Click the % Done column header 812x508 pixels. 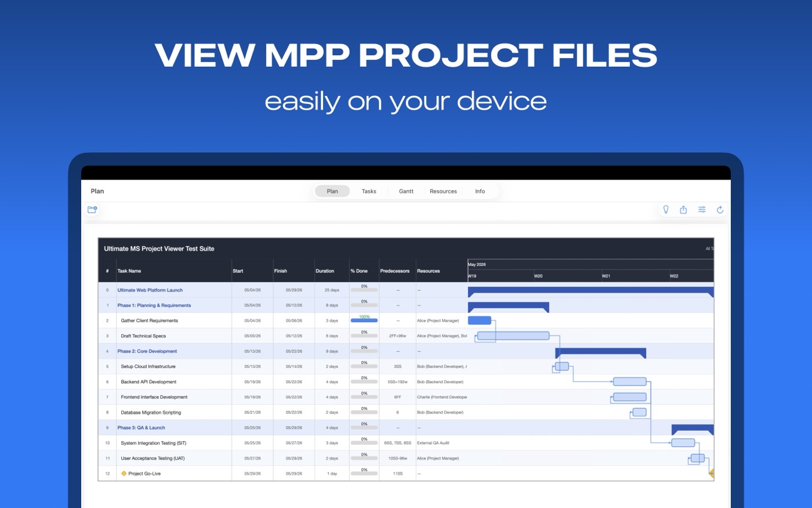[359, 271]
